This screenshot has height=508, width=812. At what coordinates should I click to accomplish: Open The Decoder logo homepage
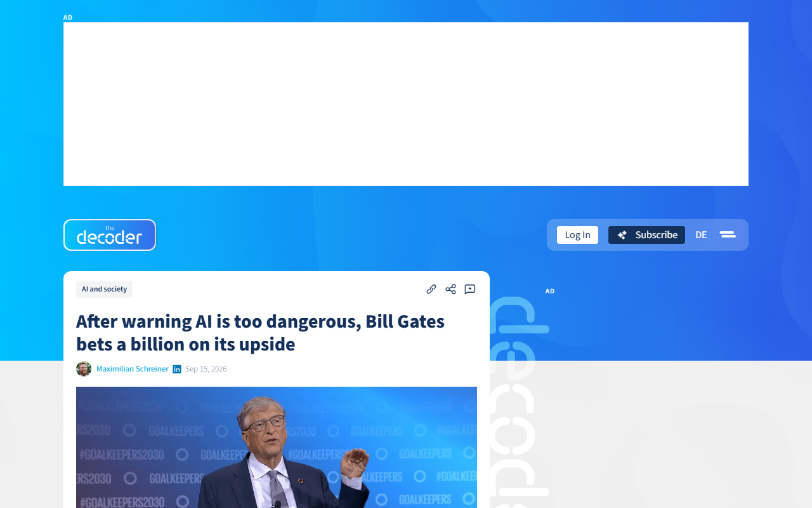tap(110, 235)
